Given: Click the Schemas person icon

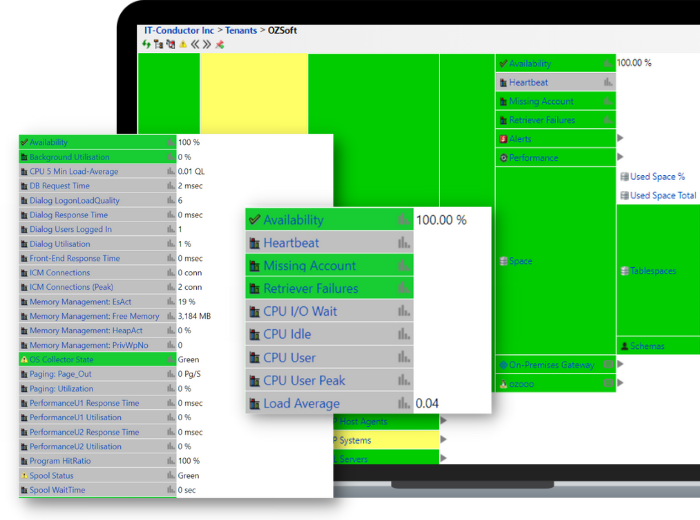Looking at the screenshot, I should coord(625,346).
